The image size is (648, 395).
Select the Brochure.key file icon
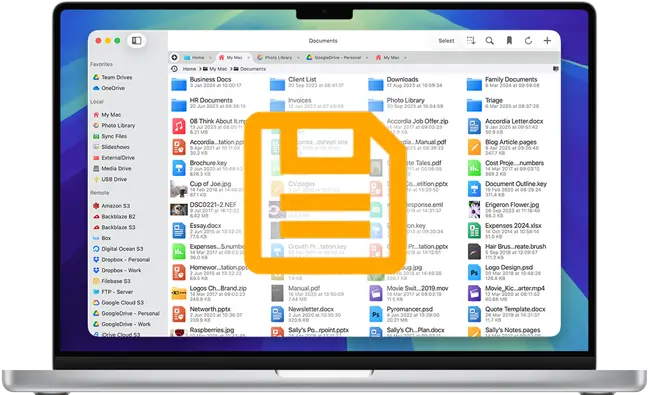click(x=179, y=168)
